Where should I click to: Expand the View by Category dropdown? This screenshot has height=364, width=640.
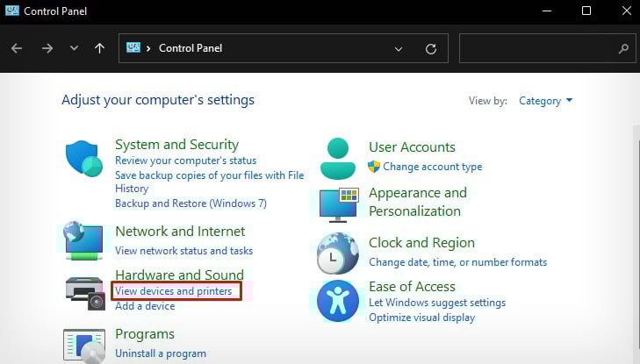click(x=546, y=101)
